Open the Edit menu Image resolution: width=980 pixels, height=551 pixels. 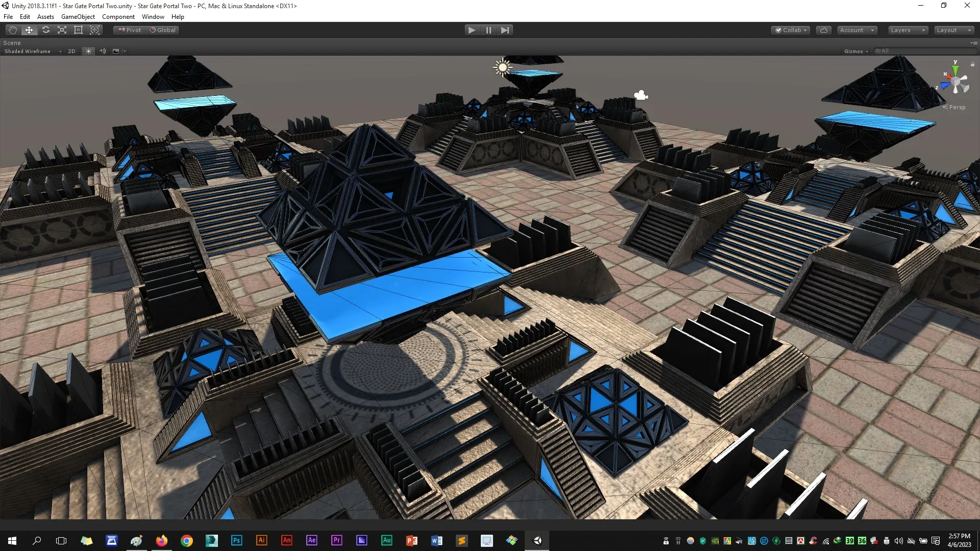click(24, 16)
